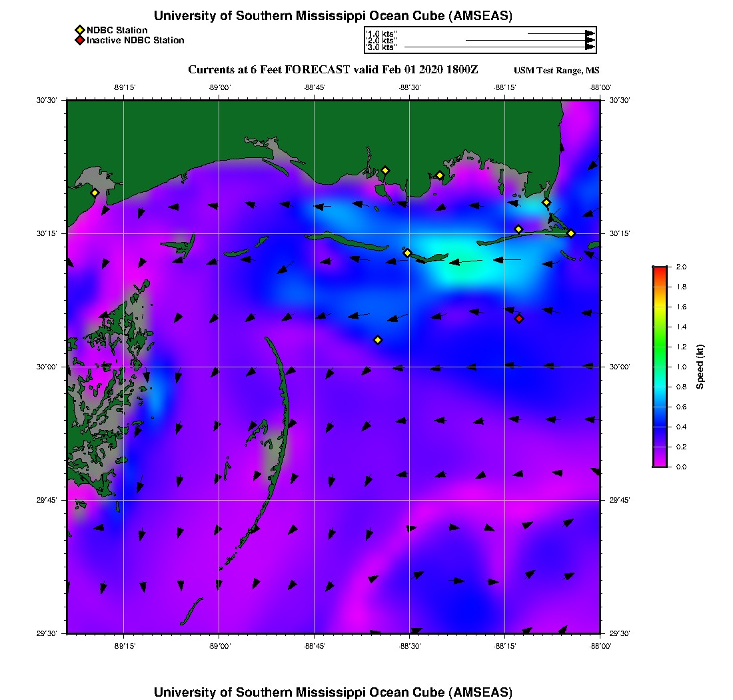Click the top AMSEAS Ocean Cube title

coord(333,15)
